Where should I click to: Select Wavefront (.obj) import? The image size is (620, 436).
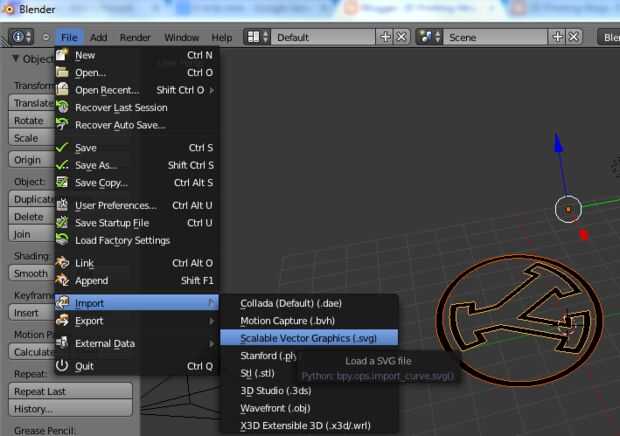tap(309, 408)
